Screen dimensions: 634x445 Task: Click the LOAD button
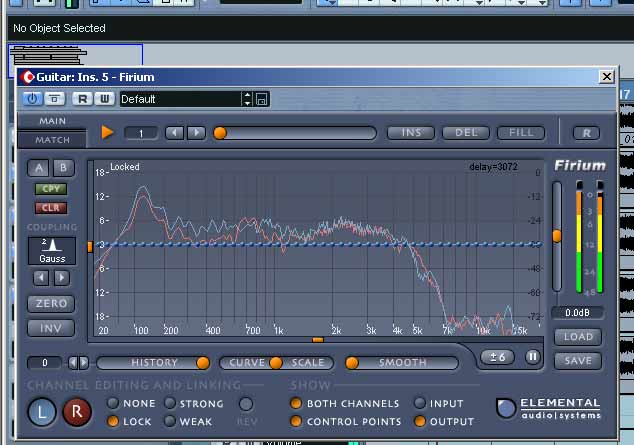click(x=578, y=337)
